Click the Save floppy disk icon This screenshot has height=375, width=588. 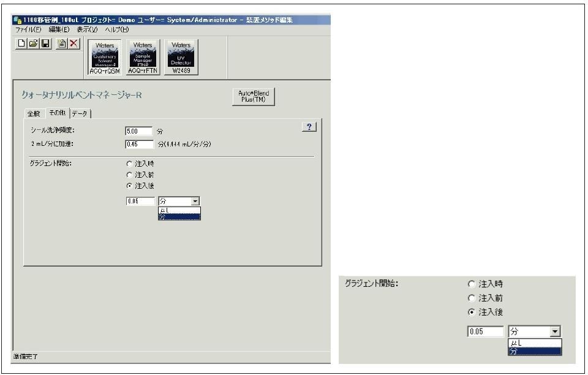tap(45, 44)
